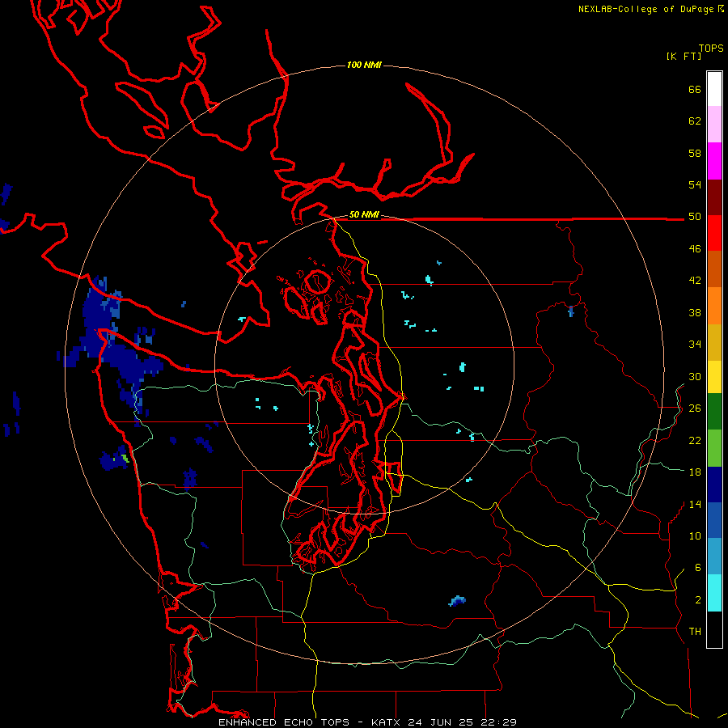Select the 18 scale value

pos(695,472)
